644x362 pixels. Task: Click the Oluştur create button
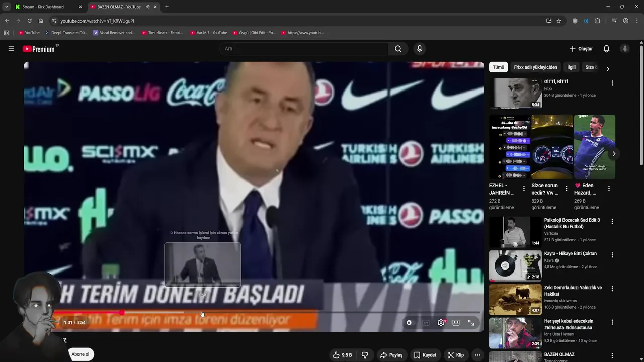tap(581, 49)
